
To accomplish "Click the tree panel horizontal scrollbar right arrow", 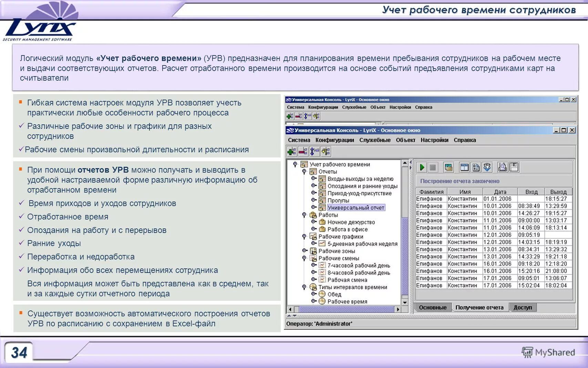I will [x=398, y=309].
